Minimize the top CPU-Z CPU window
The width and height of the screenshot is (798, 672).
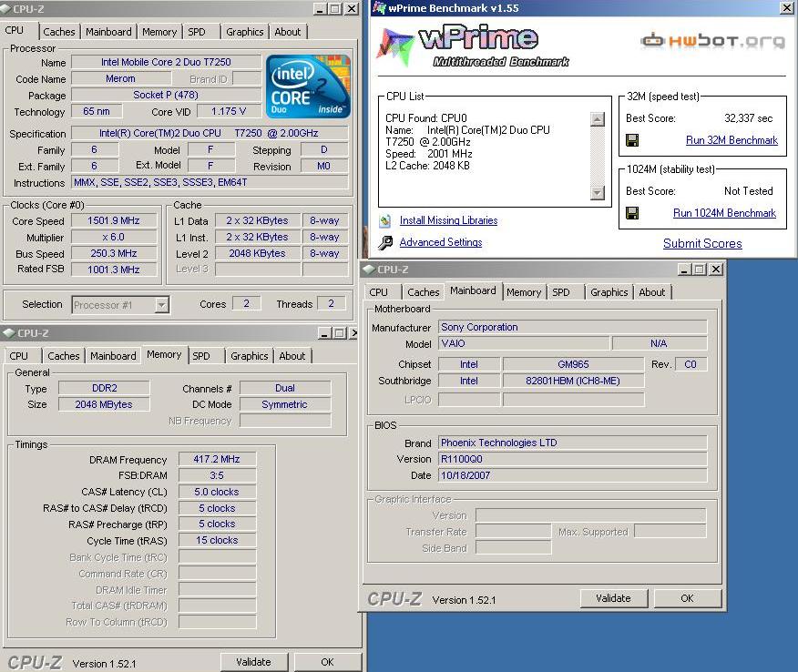point(320,8)
